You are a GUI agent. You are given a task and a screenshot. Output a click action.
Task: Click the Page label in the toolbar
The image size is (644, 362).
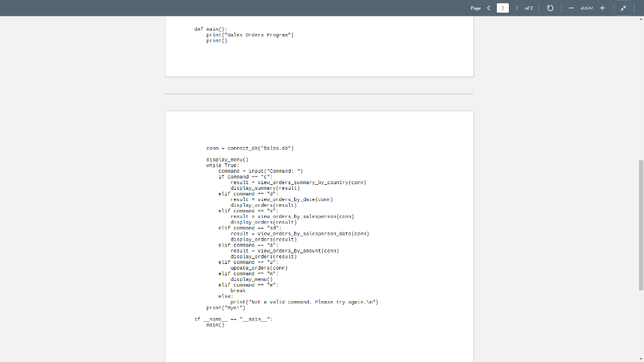coord(476,8)
